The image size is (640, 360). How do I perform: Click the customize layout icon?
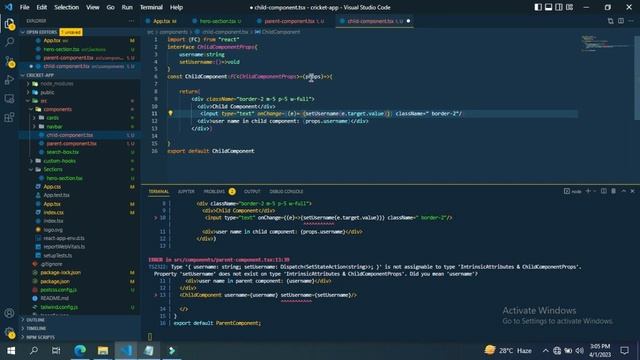(569, 7)
